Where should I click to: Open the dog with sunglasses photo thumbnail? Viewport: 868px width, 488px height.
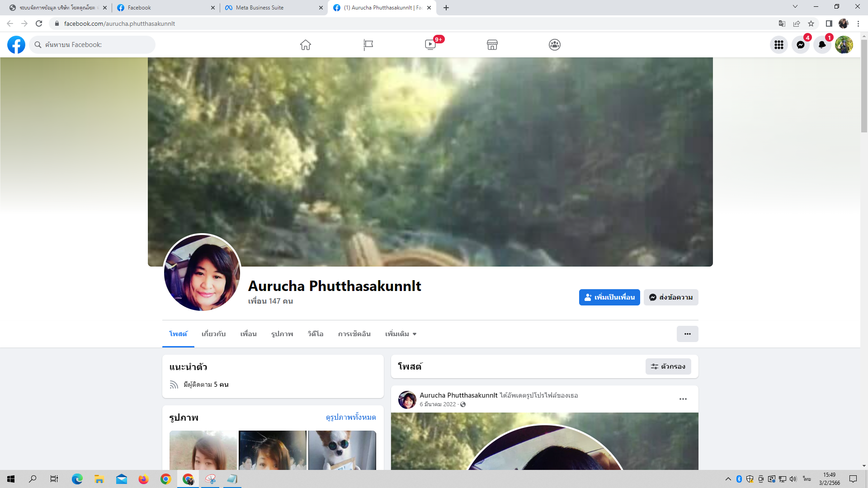click(x=342, y=450)
